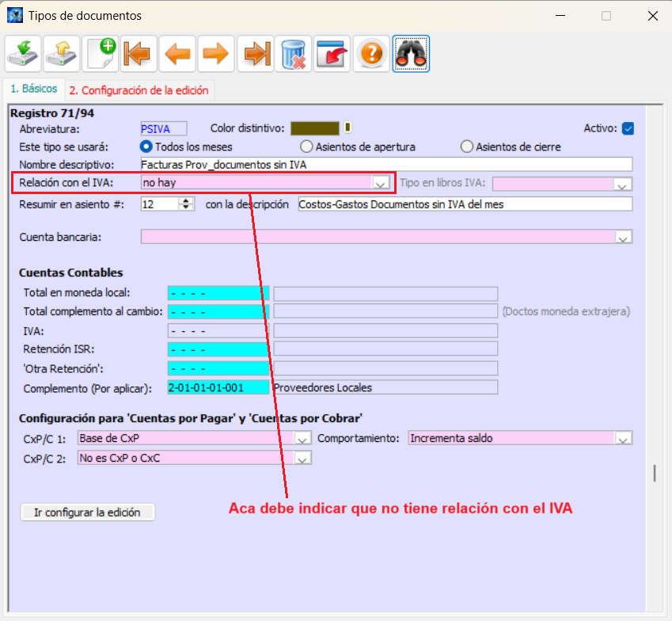
Task: Toggle the Activo checkbox
Action: point(628,128)
